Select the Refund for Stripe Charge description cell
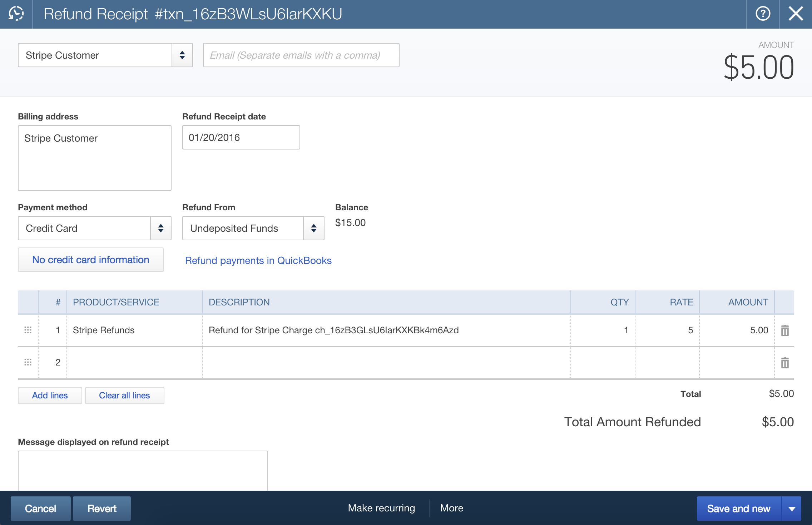 coord(387,330)
